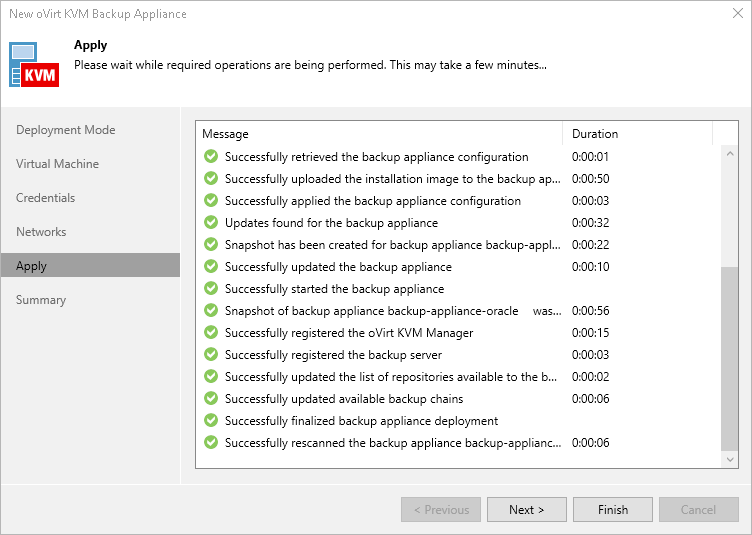The image size is (752, 535).
Task: Click success icon for Snapshot has been created
Action: [x=211, y=244]
